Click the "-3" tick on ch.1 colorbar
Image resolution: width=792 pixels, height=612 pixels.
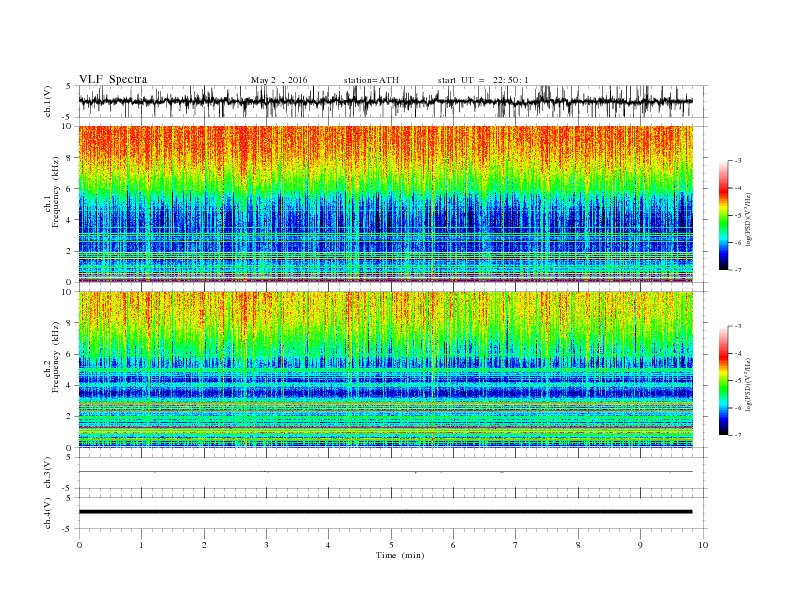[737, 161]
